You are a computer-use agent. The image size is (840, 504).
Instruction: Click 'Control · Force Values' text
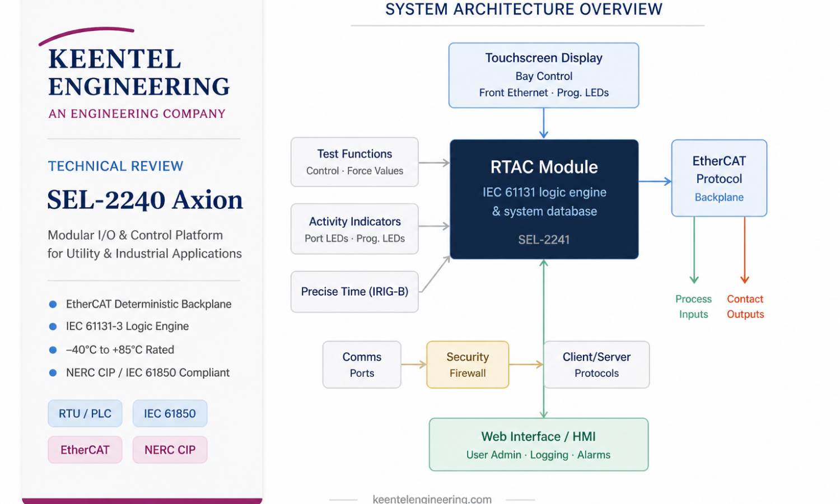click(x=354, y=171)
